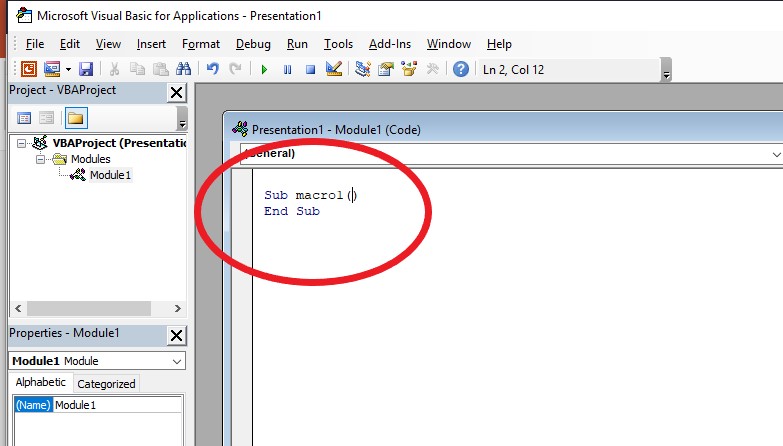The height and width of the screenshot is (446, 783).
Task: Switch to the Categorized properties tab
Action: point(106,384)
